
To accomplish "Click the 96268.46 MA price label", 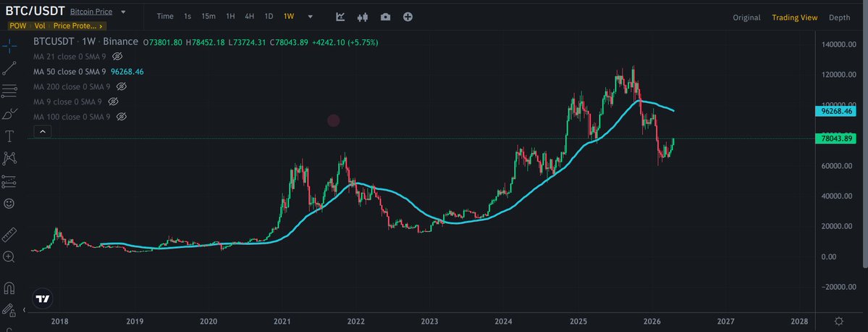I will [x=838, y=112].
